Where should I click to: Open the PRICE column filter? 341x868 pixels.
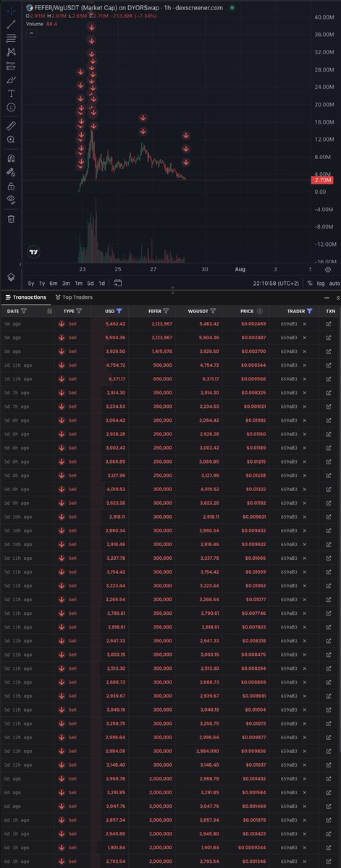(x=259, y=311)
